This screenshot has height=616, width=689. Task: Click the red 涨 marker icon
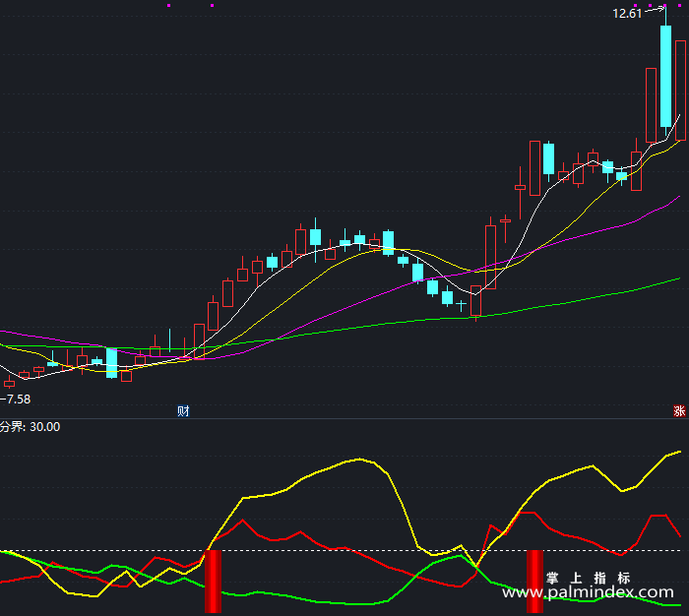click(x=679, y=410)
